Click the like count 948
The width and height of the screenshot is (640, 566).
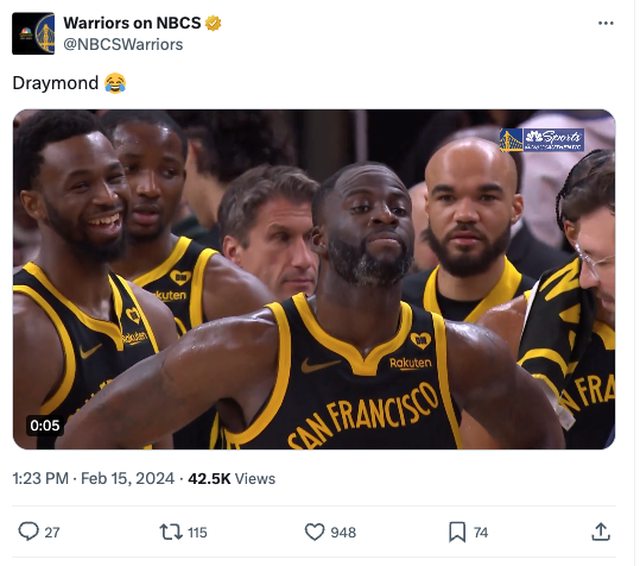pos(343,533)
